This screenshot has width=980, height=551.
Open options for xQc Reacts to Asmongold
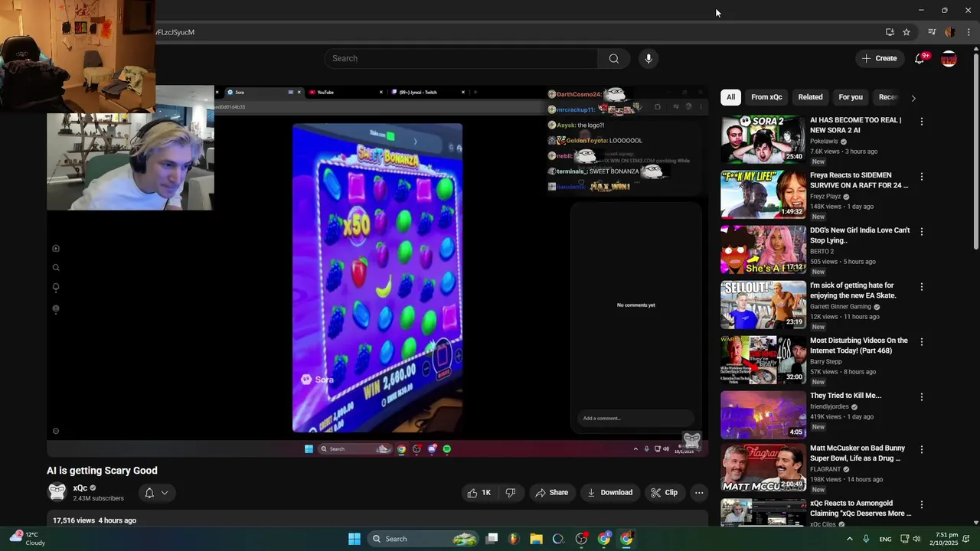922,505
